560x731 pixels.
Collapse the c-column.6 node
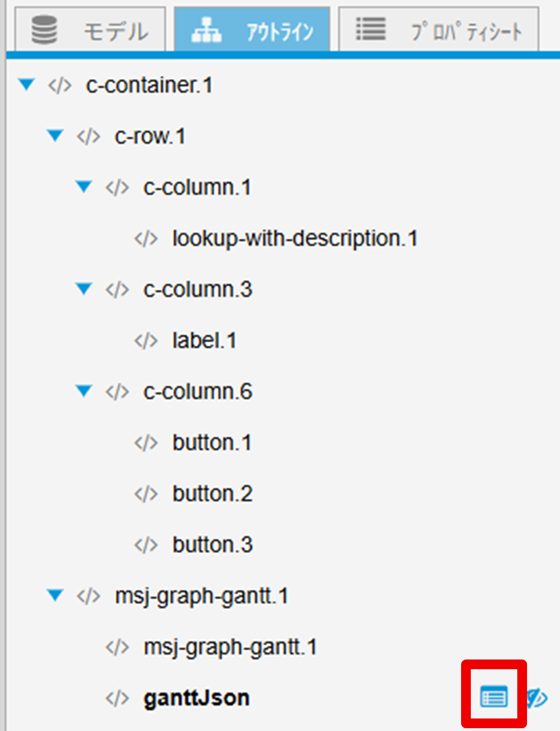(84, 391)
